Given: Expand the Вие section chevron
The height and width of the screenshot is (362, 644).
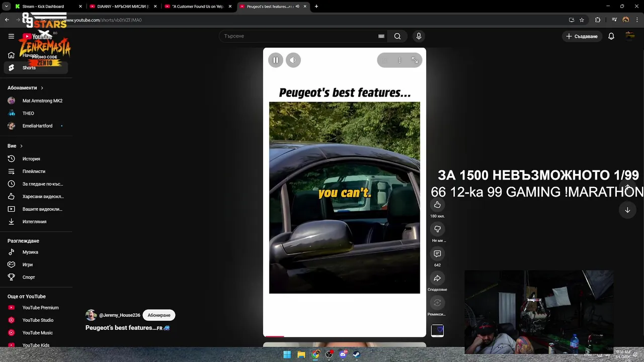Looking at the screenshot, I should [21, 146].
